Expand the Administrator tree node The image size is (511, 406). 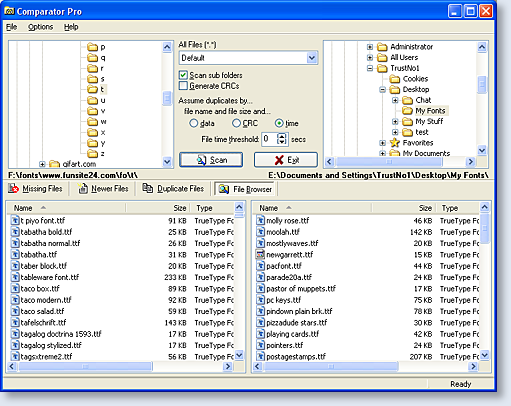[x=370, y=47]
